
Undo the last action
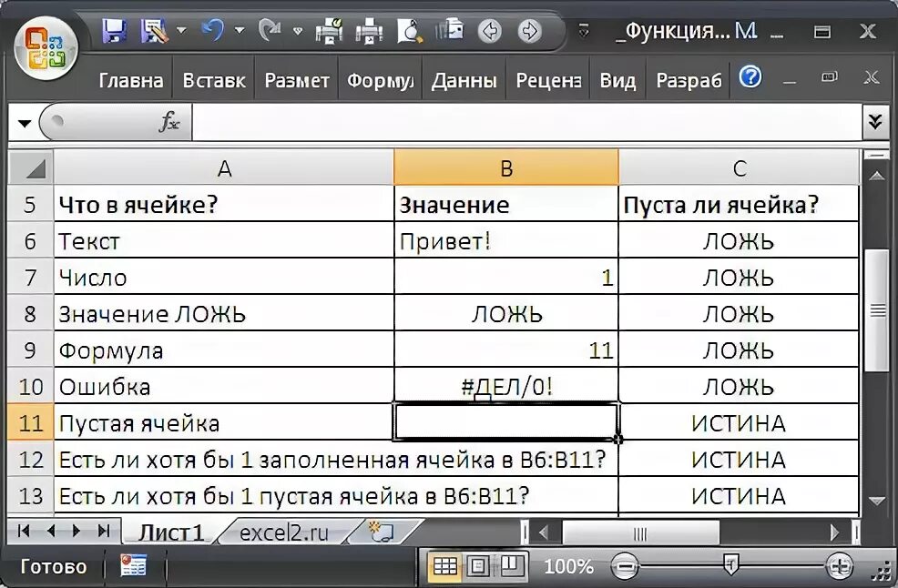click(x=212, y=30)
